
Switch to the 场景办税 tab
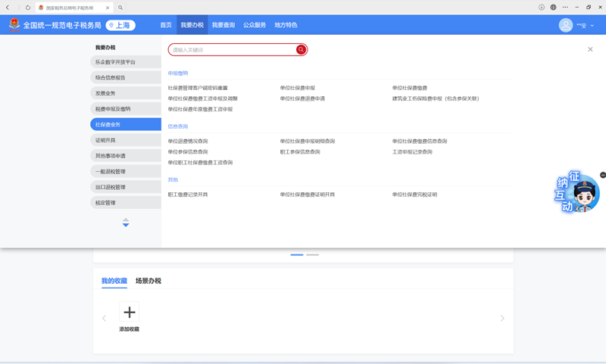(x=148, y=281)
